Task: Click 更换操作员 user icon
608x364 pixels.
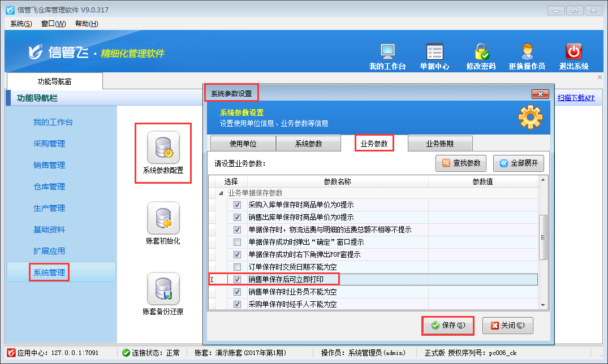Action: [527, 52]
